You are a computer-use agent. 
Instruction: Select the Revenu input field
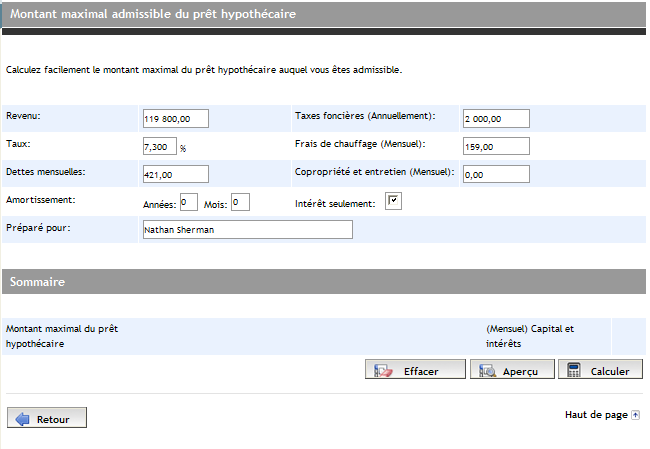point(176,119)
